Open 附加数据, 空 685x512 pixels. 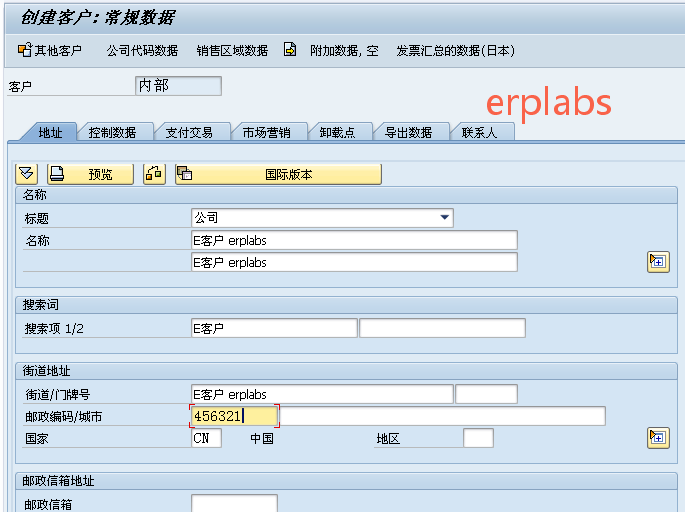point(344,51)
